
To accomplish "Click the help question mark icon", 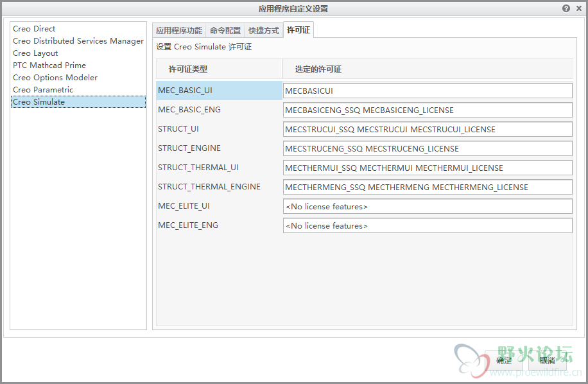I will pyautogui.click(x=566, y=8).
